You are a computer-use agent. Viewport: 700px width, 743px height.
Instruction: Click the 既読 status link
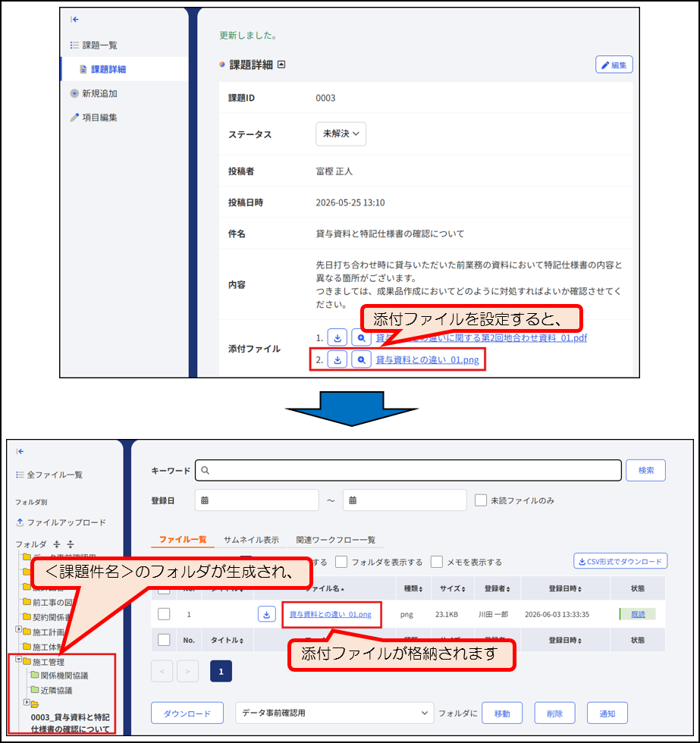tap(638, 614)
